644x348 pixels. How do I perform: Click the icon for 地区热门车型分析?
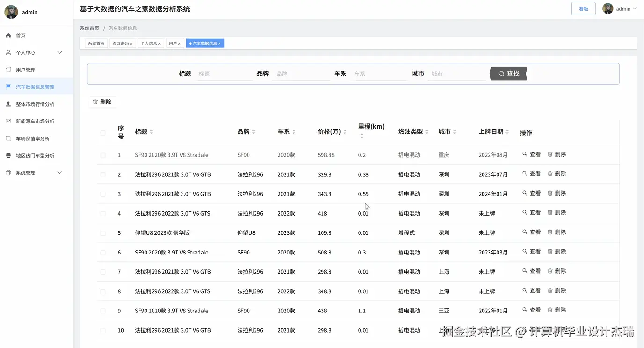pyautogui.click(x=8, y=155)
